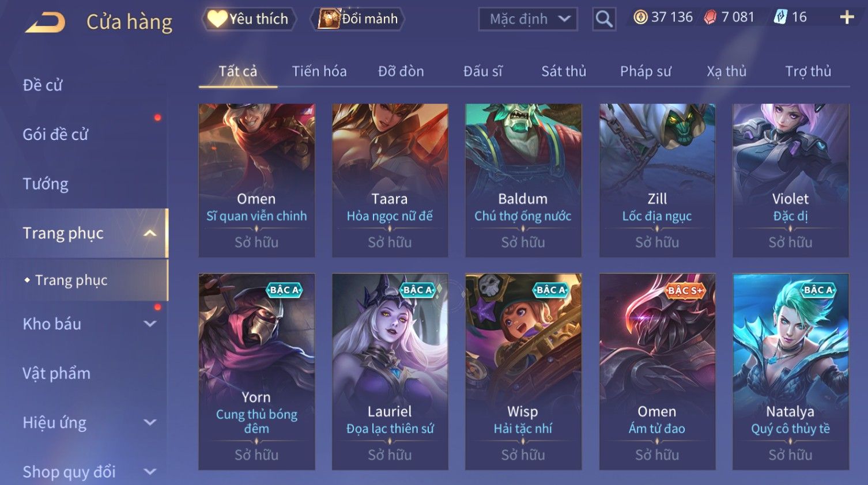Switch to the Sát thủ tab
This screenshot has height=485, width=868.
[563, 71]
